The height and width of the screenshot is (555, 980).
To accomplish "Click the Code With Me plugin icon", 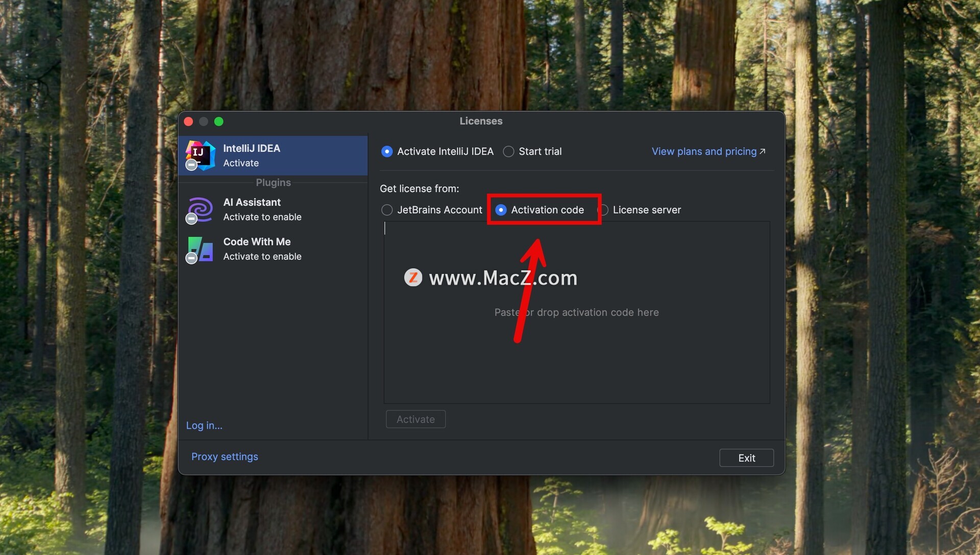I will tap(200, 249).
